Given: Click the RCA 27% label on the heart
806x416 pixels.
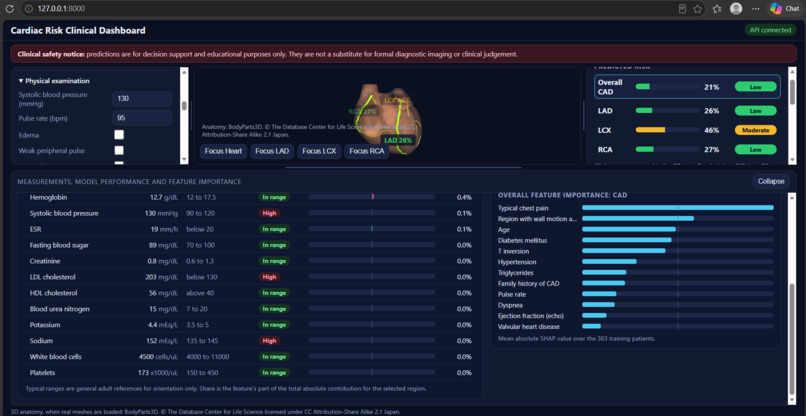Looking at the screenshot, I should (x=362, y=112).
